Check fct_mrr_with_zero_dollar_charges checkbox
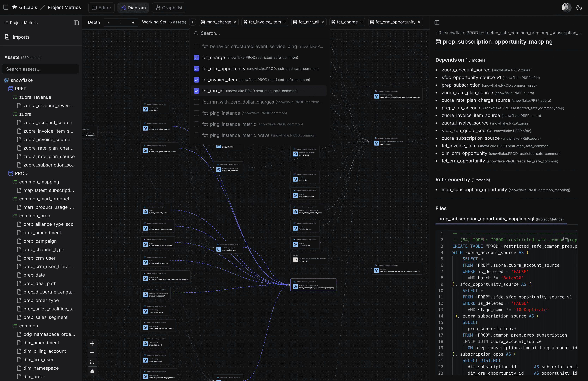The height and width of the screenshot is (381, 588). 196,102
